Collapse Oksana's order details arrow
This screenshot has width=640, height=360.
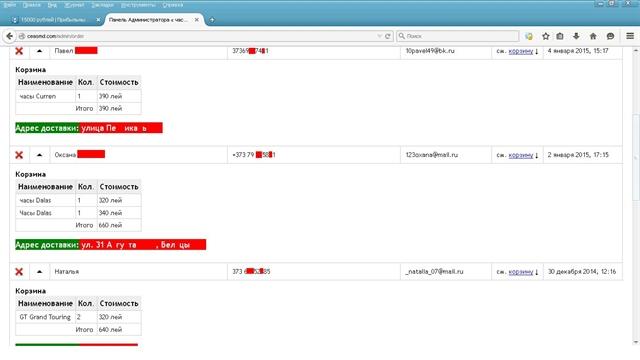[39, 155]
